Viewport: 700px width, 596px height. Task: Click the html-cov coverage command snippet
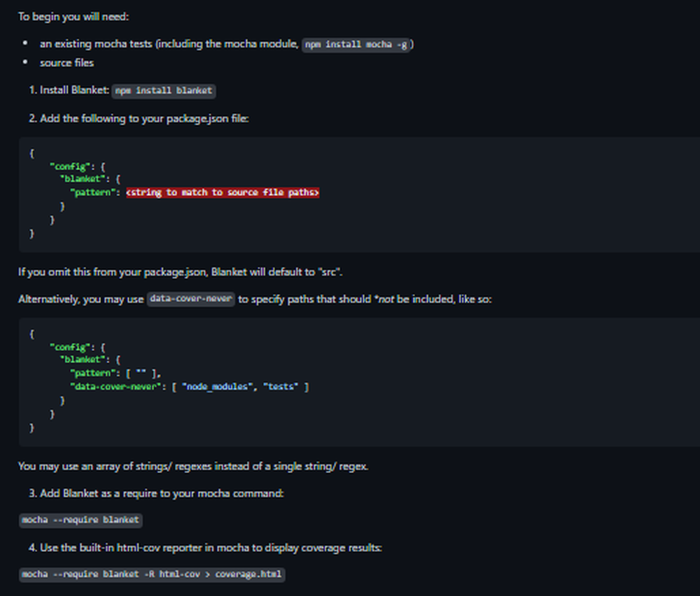click(x=152, y=574)
